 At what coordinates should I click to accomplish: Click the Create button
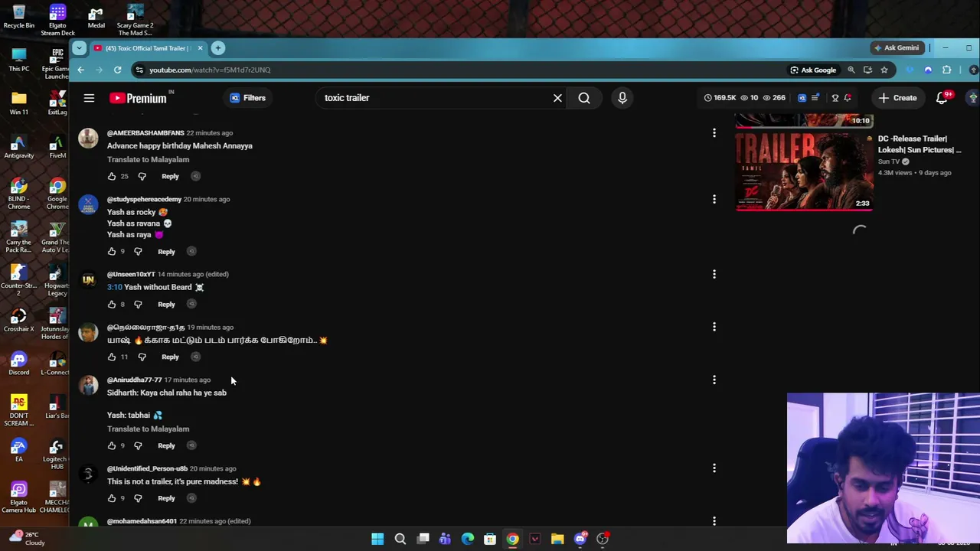click(x=897, y=98)
